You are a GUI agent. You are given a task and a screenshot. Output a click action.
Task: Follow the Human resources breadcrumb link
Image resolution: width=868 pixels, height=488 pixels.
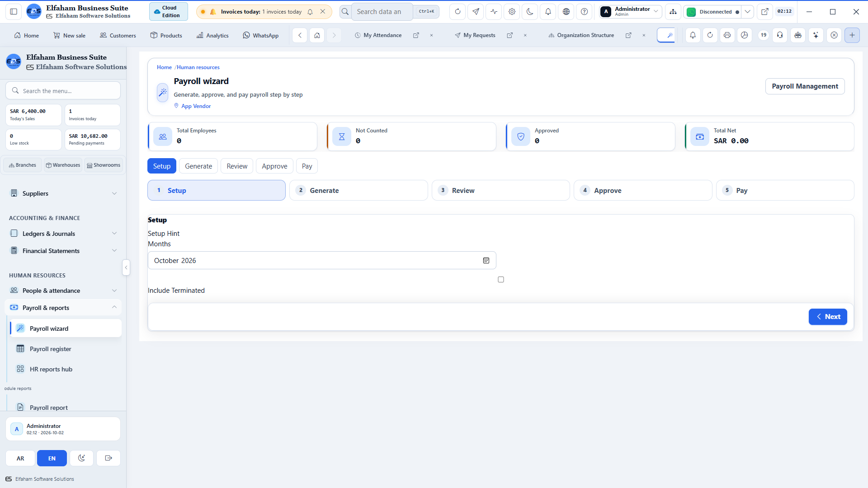198,67
